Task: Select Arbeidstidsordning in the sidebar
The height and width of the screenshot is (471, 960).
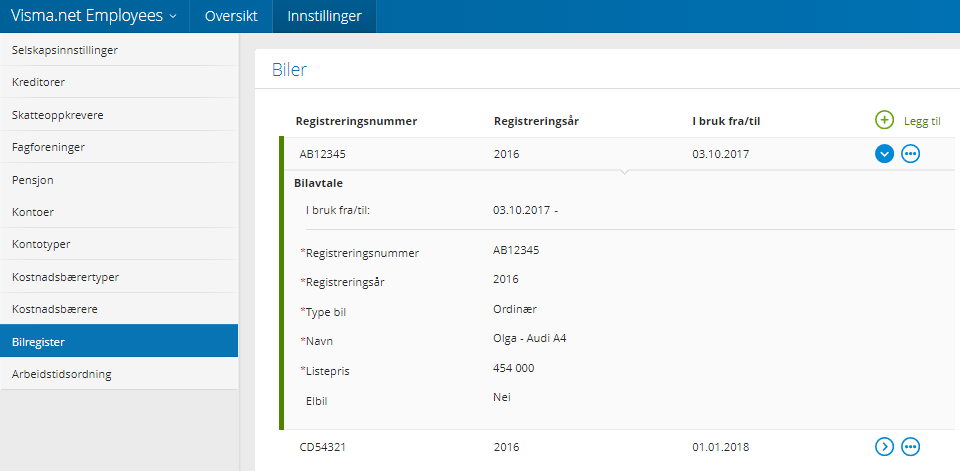Action: (119, 374)
